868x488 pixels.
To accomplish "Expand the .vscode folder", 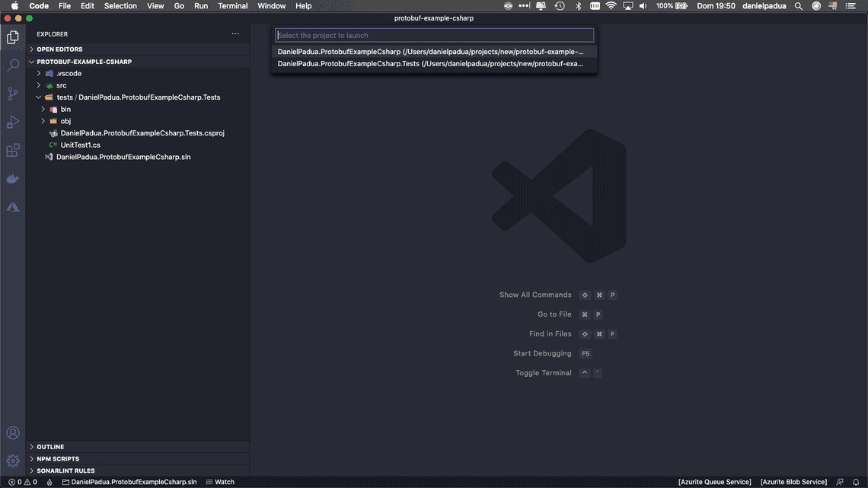I will (68, 74).
